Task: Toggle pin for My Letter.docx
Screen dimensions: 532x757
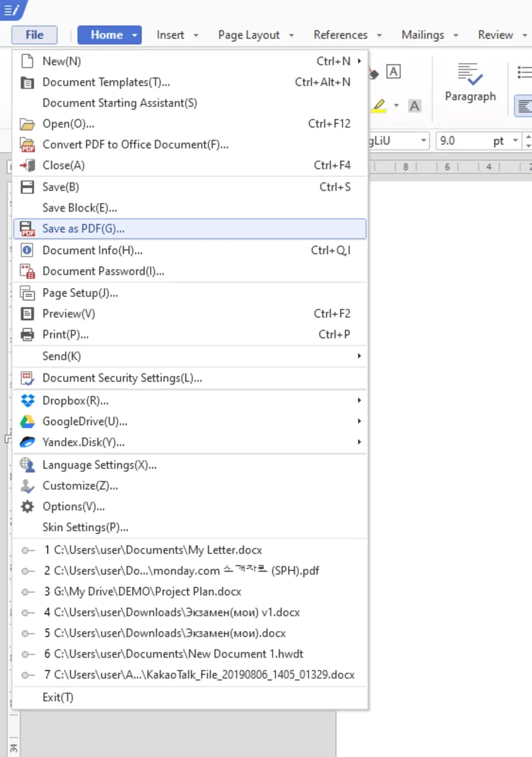Action: 28,550
